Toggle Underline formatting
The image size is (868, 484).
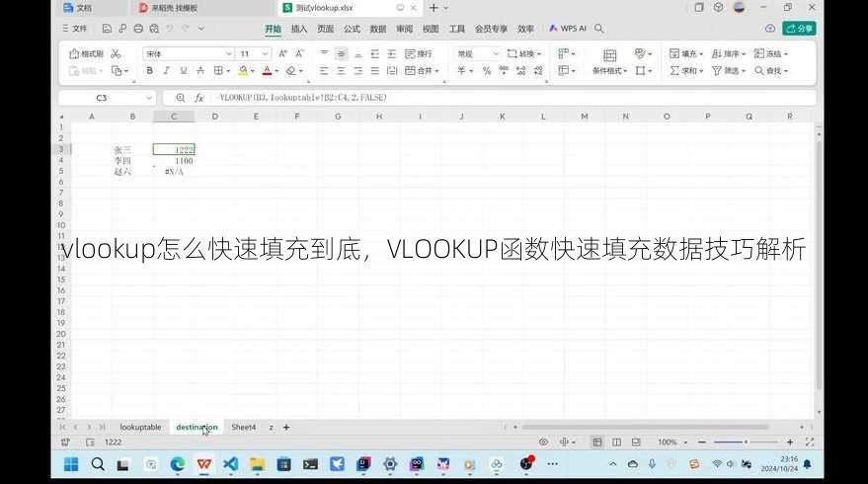(x=184, y=71)
